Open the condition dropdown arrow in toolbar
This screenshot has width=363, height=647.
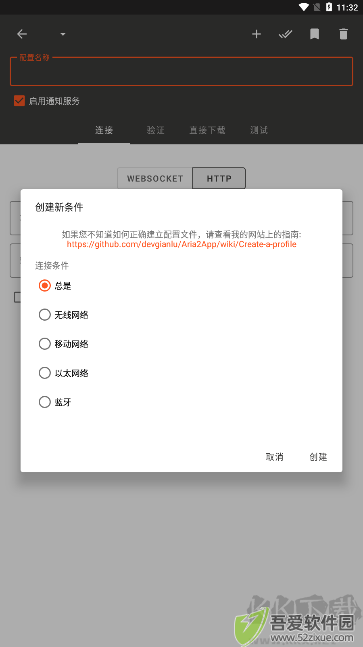point(63,34)
